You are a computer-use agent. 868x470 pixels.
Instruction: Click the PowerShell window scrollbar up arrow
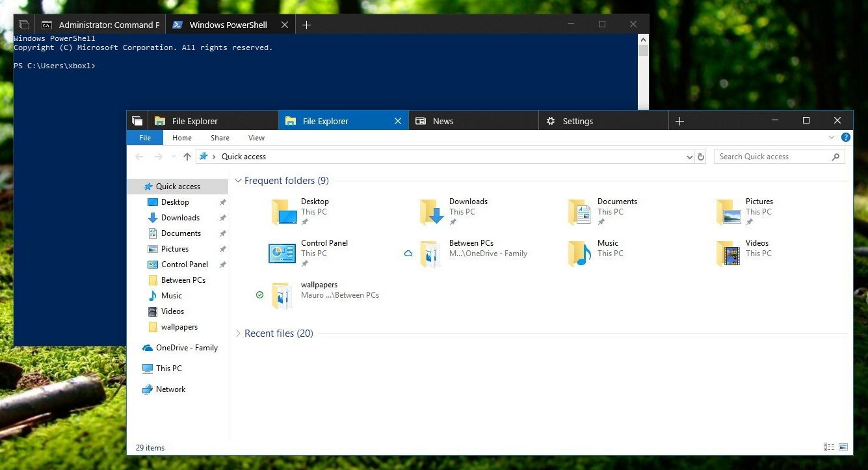click(643, 39)
